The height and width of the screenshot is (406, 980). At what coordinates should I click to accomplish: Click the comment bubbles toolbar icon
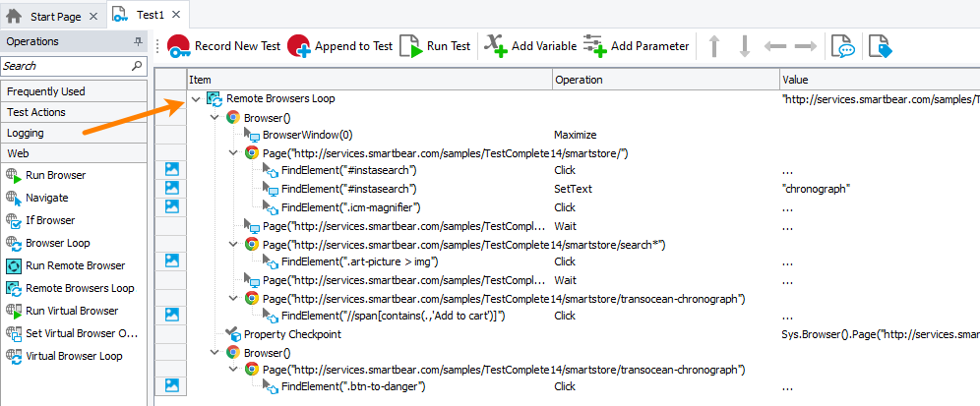coord(842,46)
